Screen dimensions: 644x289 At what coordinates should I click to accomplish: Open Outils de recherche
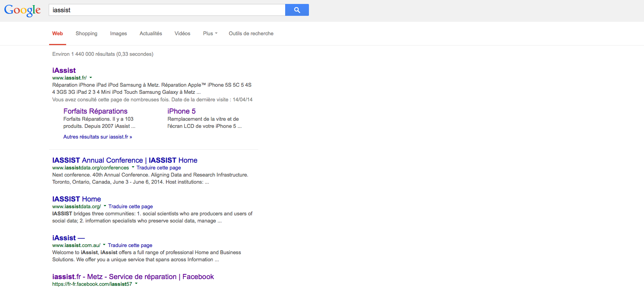pyautogui.click(x=251, y=34)
